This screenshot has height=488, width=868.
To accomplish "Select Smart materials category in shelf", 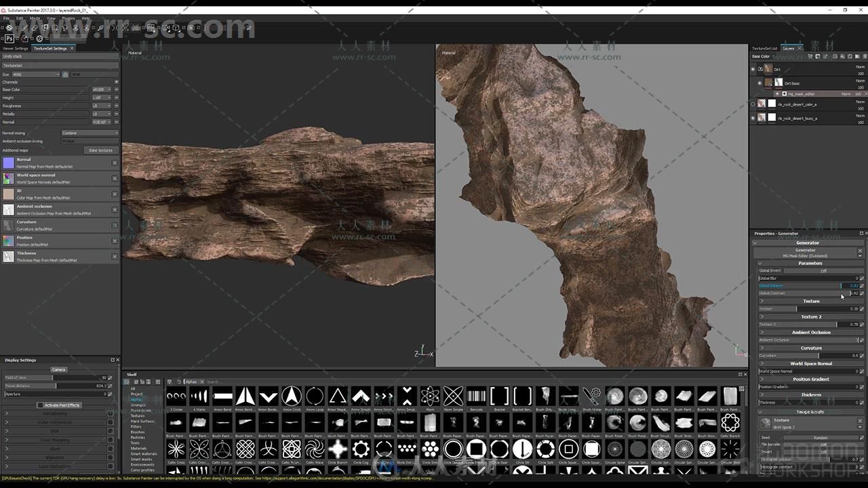I will 144,453.
